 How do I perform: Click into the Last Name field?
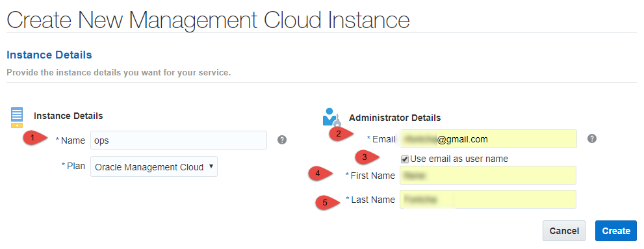click(x=488, y=200)
